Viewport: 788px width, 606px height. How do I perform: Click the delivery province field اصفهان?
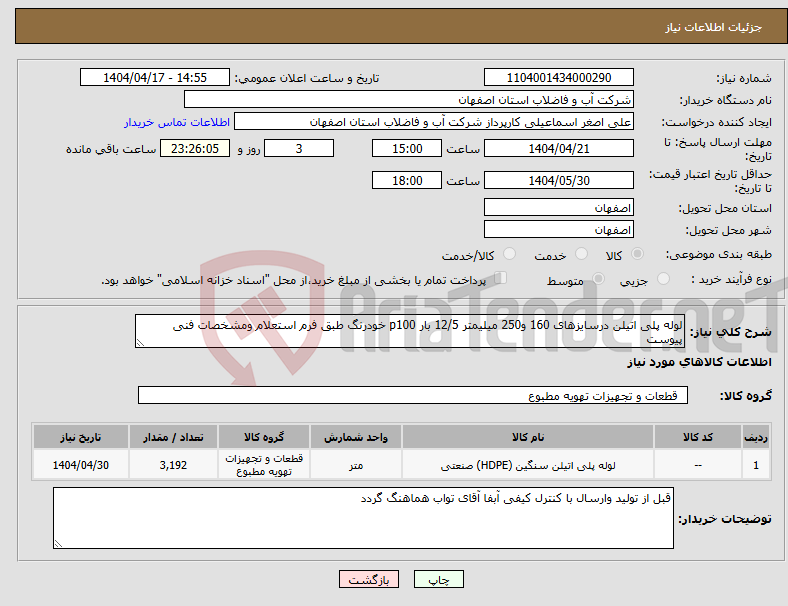[x=558, y=208]
